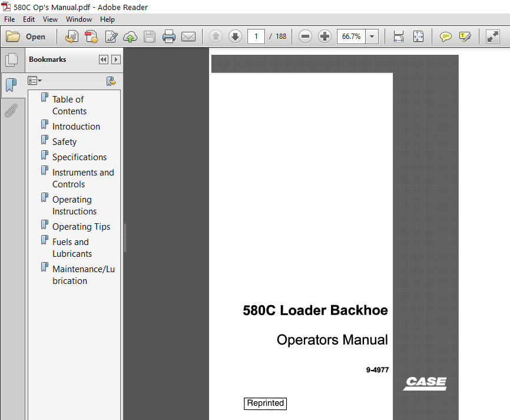510x420 pixels.
Task: Open the Fuels and Lubricants bookmark
Action: pyautogui.click(x=72, y=247)
